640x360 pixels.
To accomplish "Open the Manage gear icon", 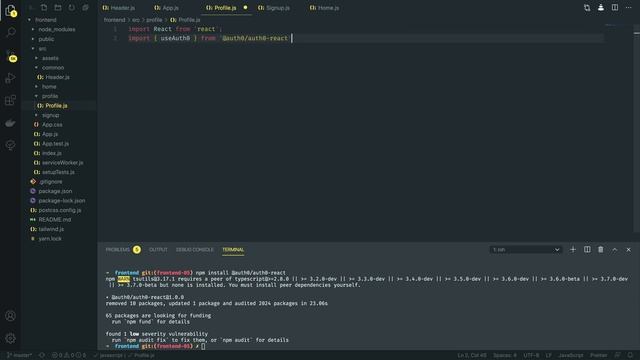I will coord(11,338).
